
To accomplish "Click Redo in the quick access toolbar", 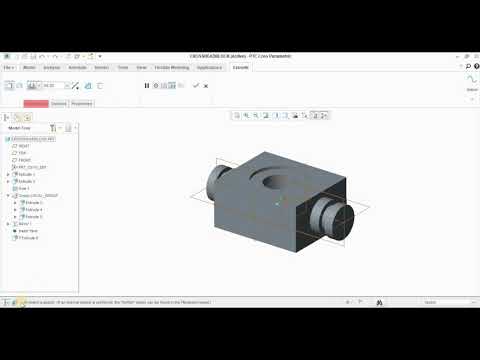I will [x=55, y=56].
